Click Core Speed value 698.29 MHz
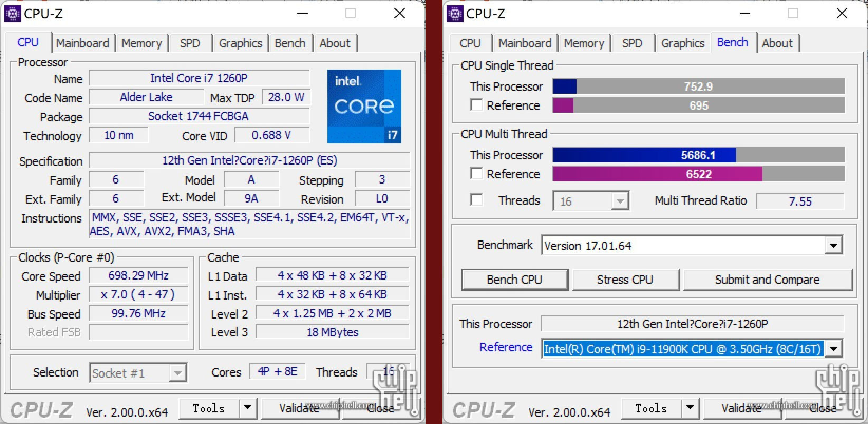This screenshot has width=868, height=424. [138, 275]
